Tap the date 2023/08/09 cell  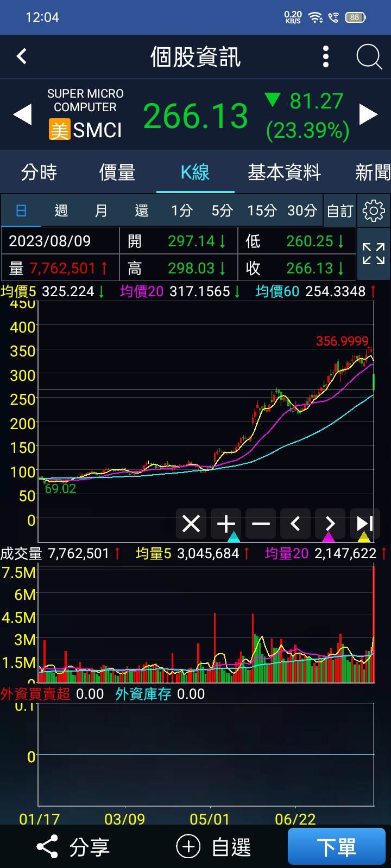click(60, 241)
